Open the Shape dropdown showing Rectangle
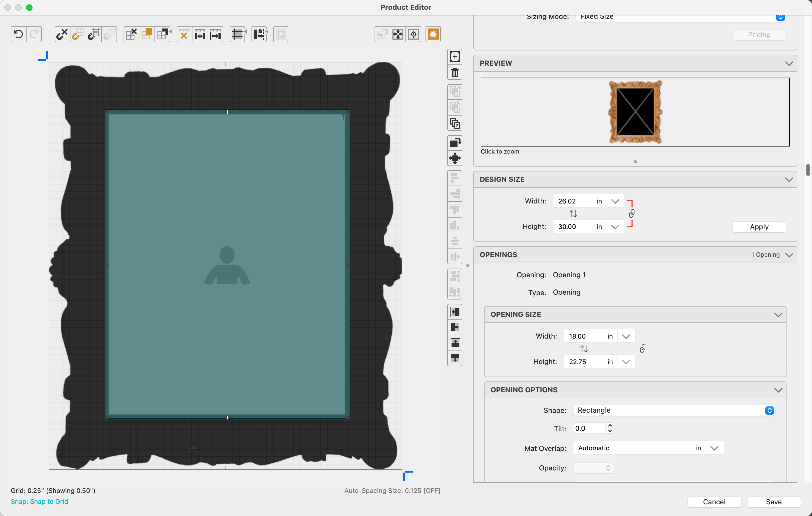The image size is (812, 516). coord(674,410)
